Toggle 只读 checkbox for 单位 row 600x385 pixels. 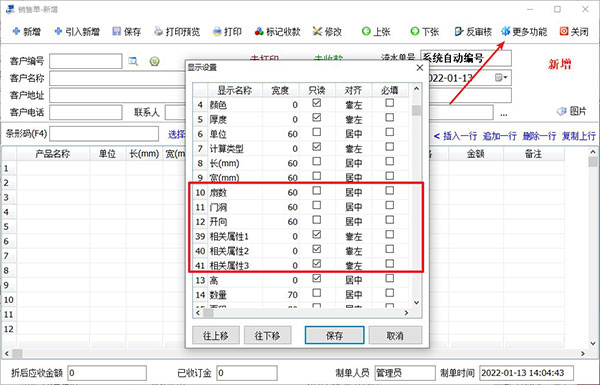pos(316,132)
